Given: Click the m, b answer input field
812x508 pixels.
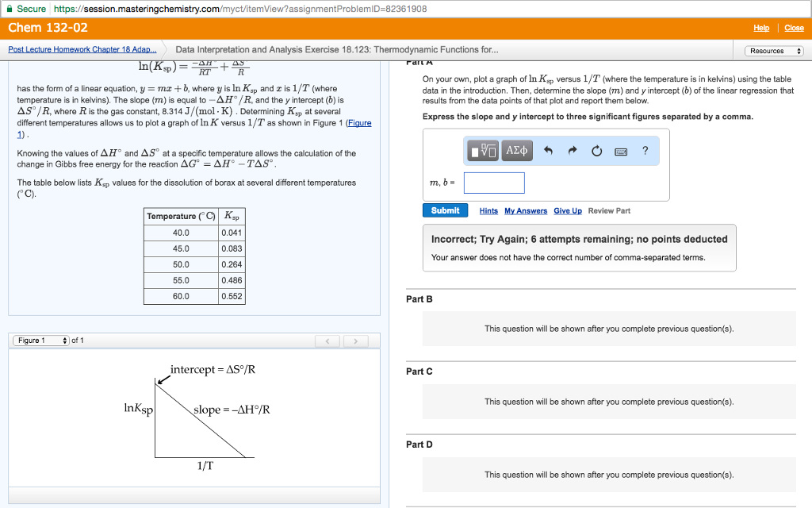Looking at the screenshot, I should click(494, 183).
